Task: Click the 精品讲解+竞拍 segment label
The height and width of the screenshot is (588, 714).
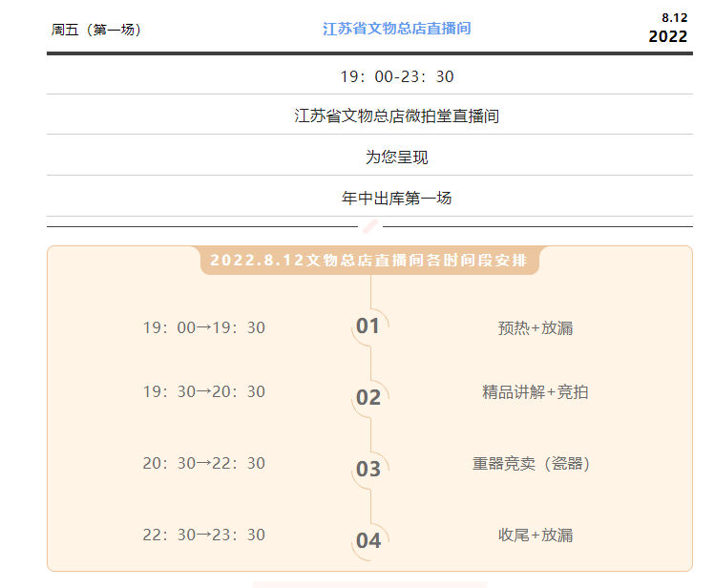Action: (x=535, y=392)
